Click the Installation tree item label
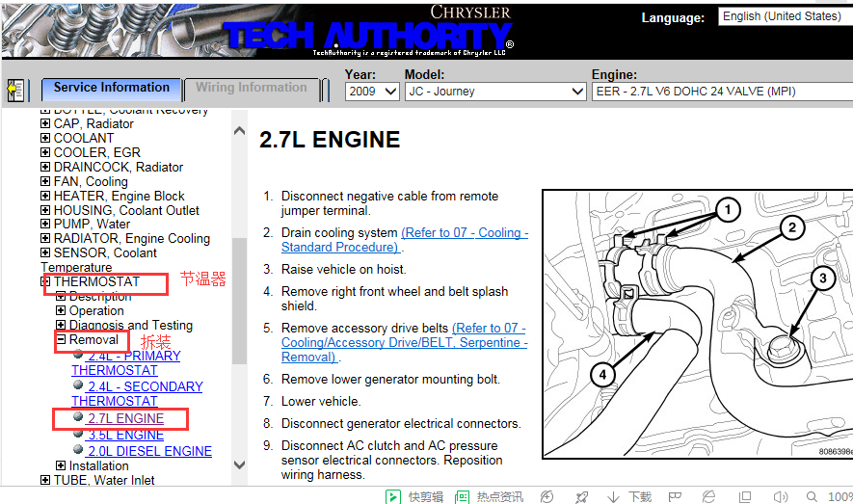This screenshot has height=504, width=853. point(99,466)
